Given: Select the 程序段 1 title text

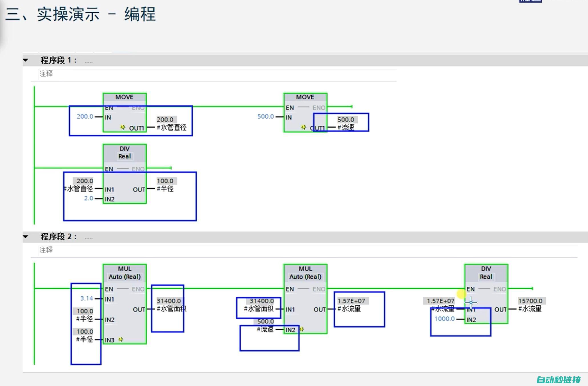Looking at the screenshot, I should pyautogui.click(x=59, y=60).
